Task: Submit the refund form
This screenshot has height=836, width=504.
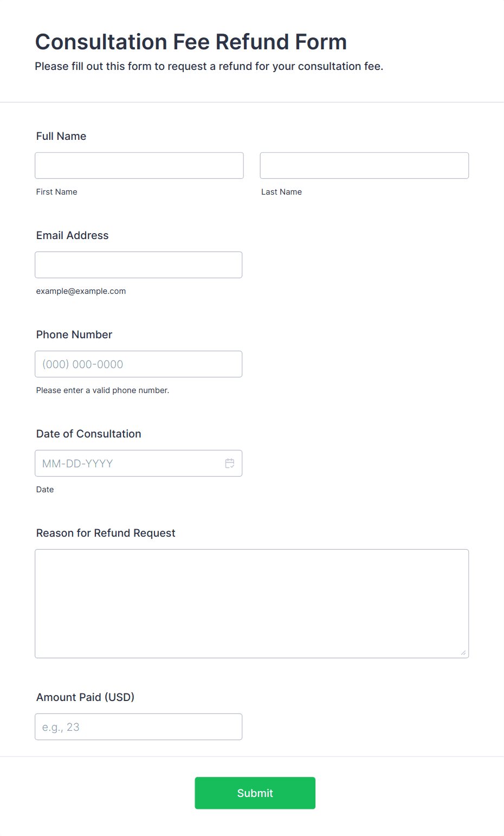Action: [255, 793]
